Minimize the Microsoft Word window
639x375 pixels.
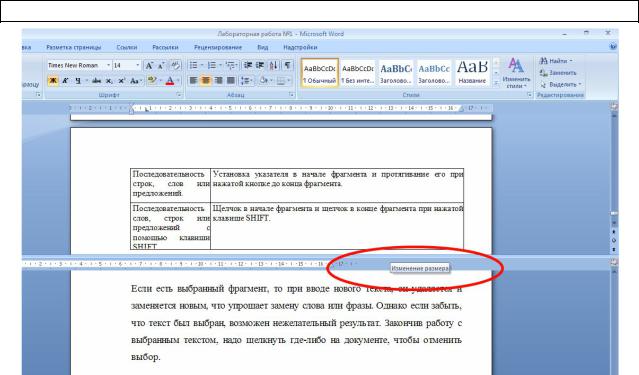pyautogui.click(x=564, y=33)
